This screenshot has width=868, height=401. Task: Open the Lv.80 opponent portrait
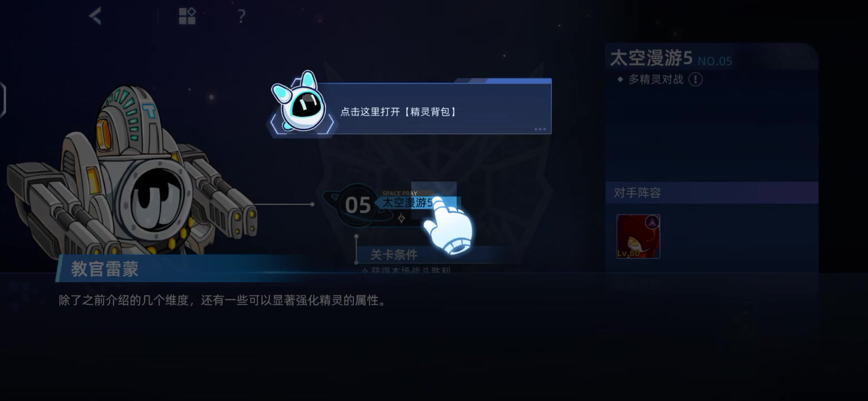638,237
